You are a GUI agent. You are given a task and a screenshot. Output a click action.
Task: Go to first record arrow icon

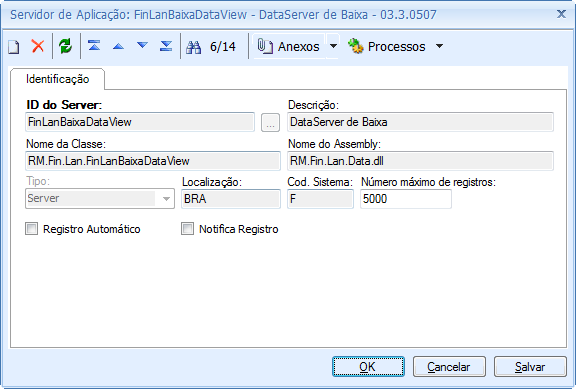tap(94, 46)
